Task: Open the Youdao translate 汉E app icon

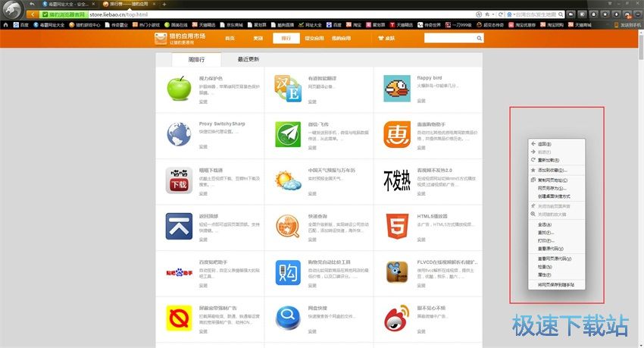Action: 288,89
